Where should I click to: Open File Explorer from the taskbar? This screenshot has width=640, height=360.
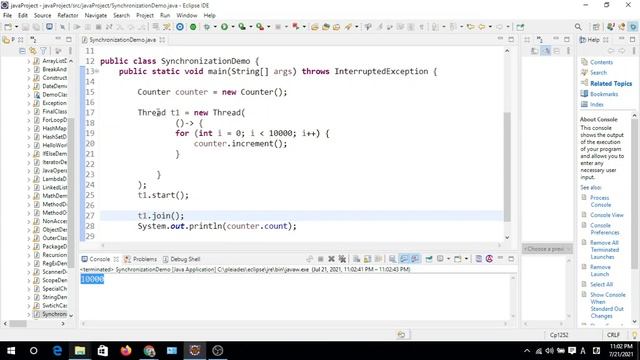click(x=80, y=351)
